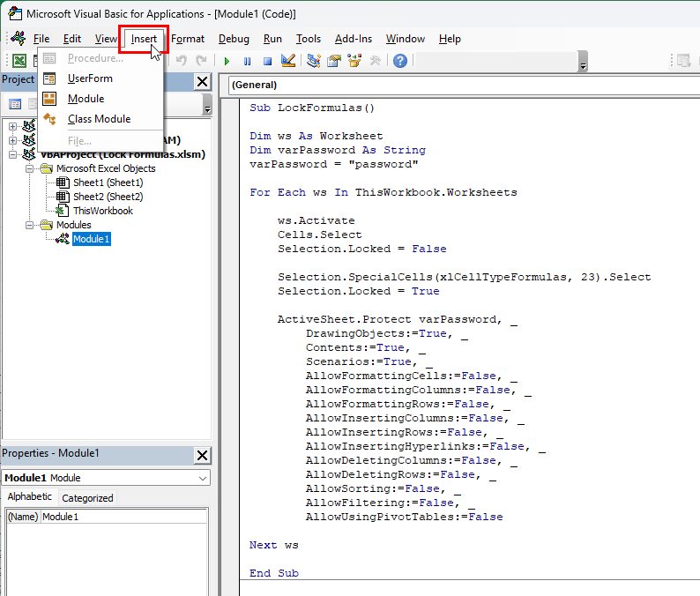Select Sheet1 (Sheet1) in project tree
Image resolution: width=700 pixels, height=596 pixels.
108,183
